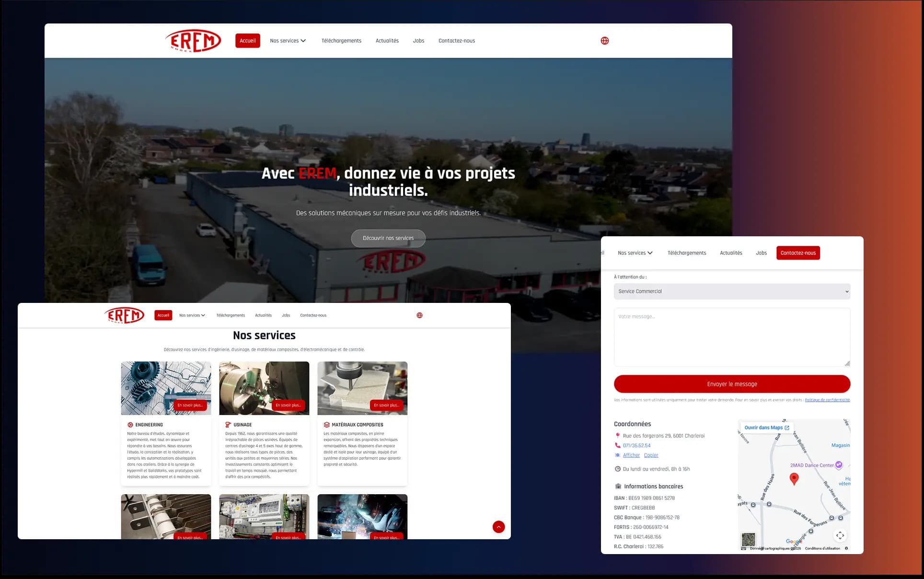The height and width of the screenshot is (579, 924).
Task: Click the EREM logo in the services window
Action: tap(124, 315)
